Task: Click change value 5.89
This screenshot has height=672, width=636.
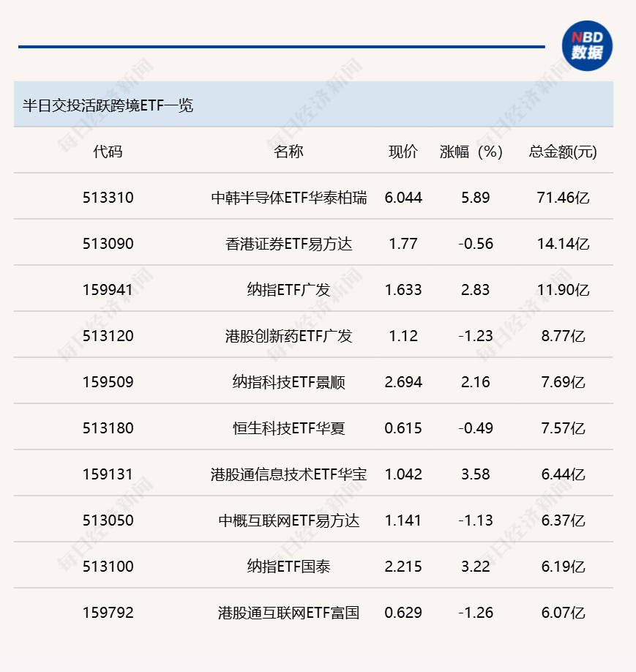Action: tap(475, 198)
